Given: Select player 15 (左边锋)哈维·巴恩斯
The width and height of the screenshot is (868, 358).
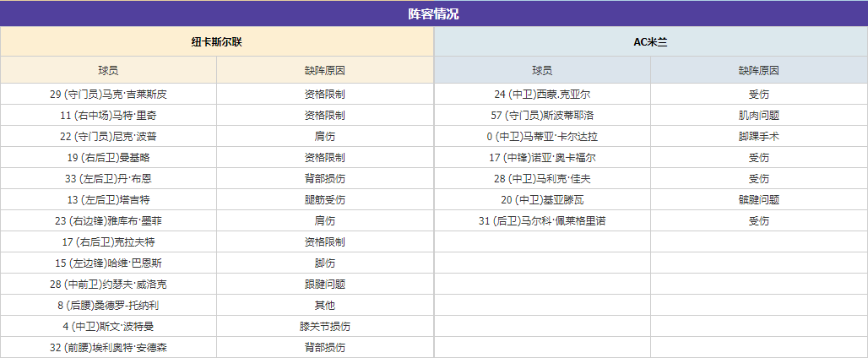Looking at the screenshot, I should coord(108,263).
